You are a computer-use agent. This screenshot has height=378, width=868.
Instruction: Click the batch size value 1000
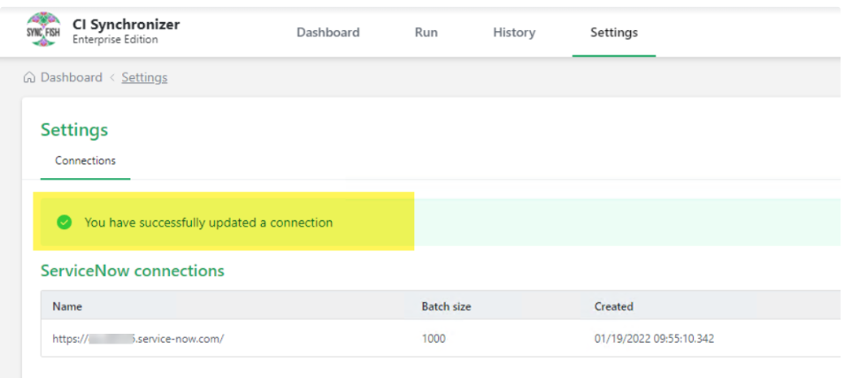click(x=434, y=339)
